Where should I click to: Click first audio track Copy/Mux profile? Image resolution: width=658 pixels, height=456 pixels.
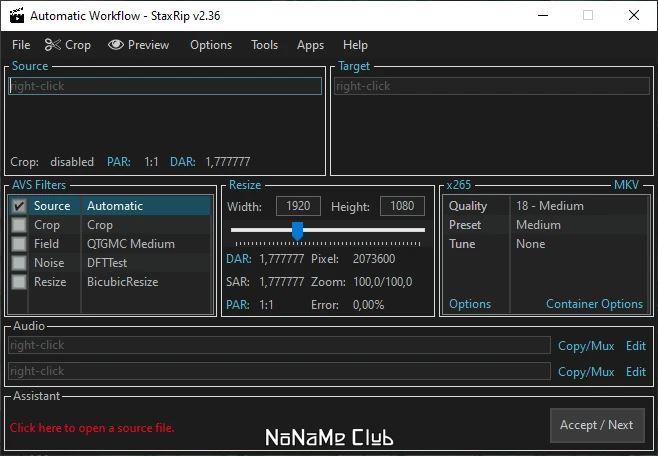coord(586,346)
